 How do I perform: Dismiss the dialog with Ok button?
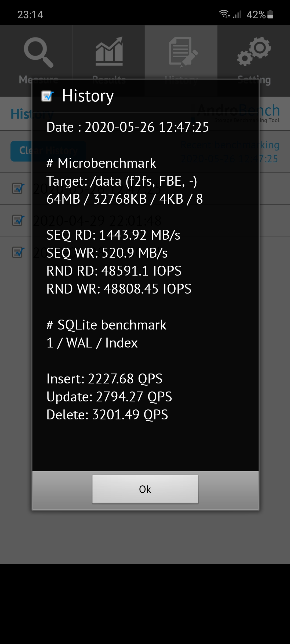[x=145, y=489]
